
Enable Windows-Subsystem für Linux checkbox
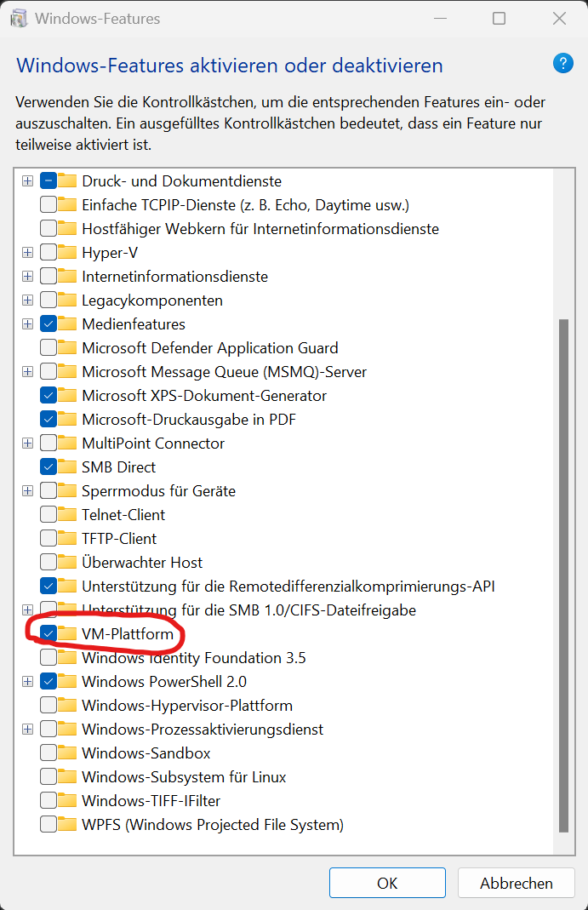49,776
